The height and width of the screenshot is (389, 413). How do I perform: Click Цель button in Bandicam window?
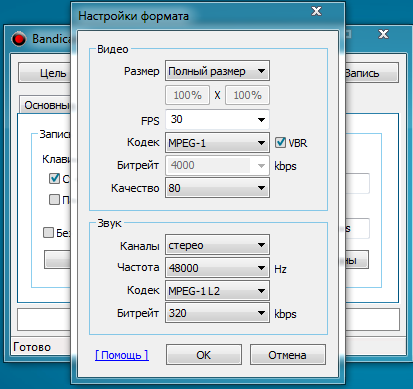click(x=45, y=73)
